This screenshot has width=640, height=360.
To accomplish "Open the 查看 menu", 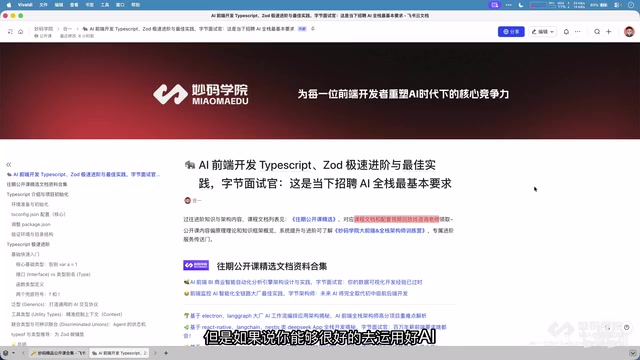I will coord(74,5).
